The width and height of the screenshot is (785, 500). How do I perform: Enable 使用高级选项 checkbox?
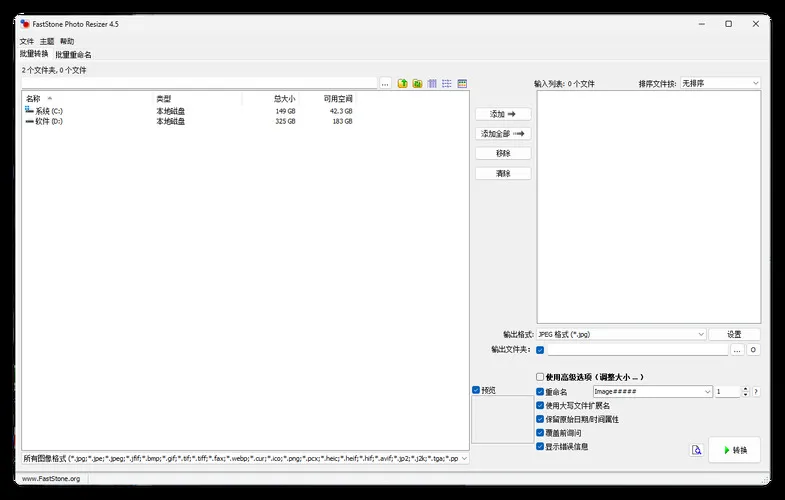(x=541, y=377)
